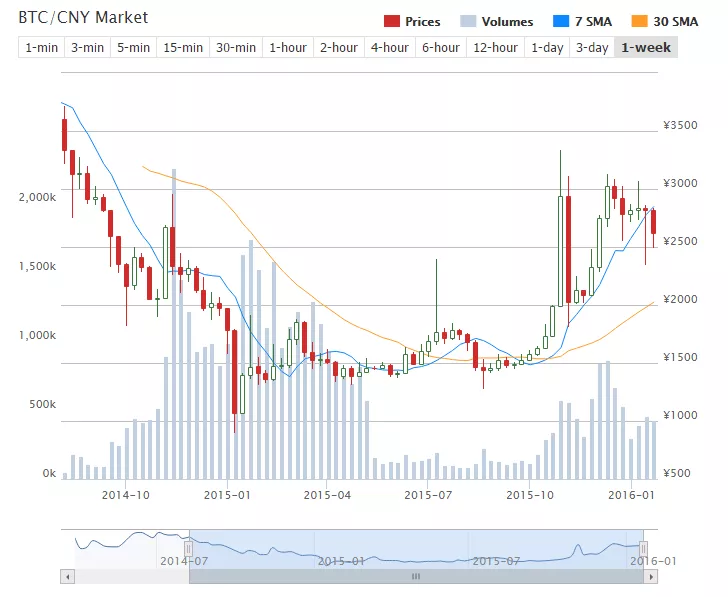Click the right navigator range handle
Image resolution: width=728 pixels, height=597 pixels.
pyautogui.click(x=644, y=548)
